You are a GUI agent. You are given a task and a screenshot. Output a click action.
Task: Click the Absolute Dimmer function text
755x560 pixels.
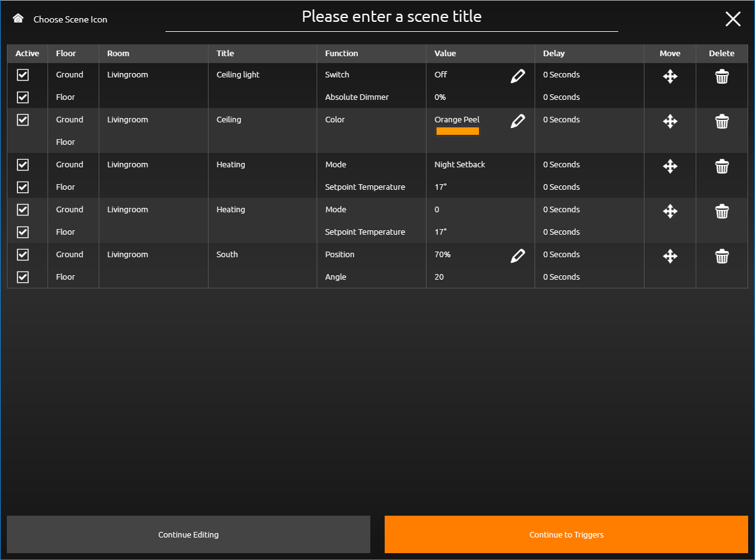tap(357, 97)
